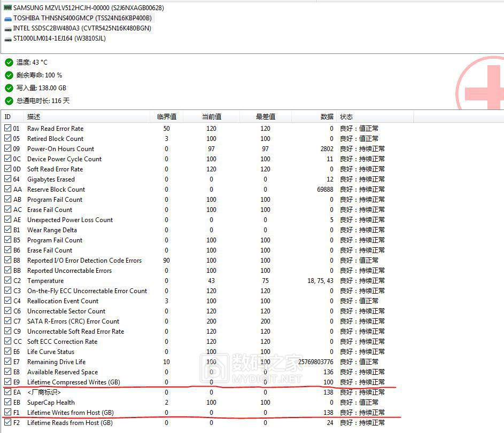Click data value 69888 for Reserve Block Count
504x433 pixels.
325,190
